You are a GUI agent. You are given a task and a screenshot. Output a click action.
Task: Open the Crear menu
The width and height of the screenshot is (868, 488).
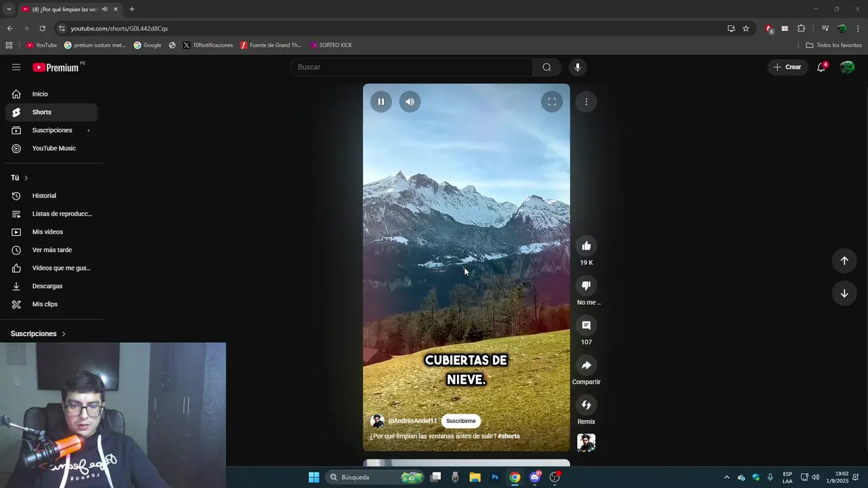pyautogui.click(x=787, y=67)
